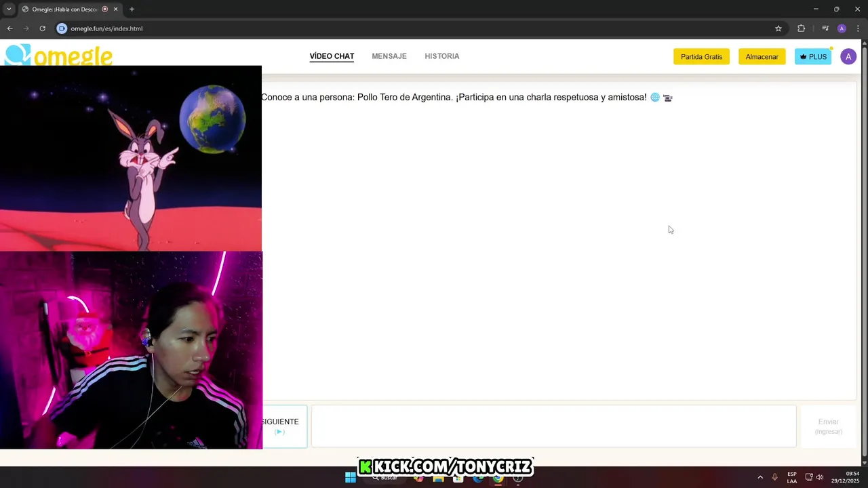Screen dimensions: 868x488
Task: Click the Partida Gratis button
Action: pos(701,57)
